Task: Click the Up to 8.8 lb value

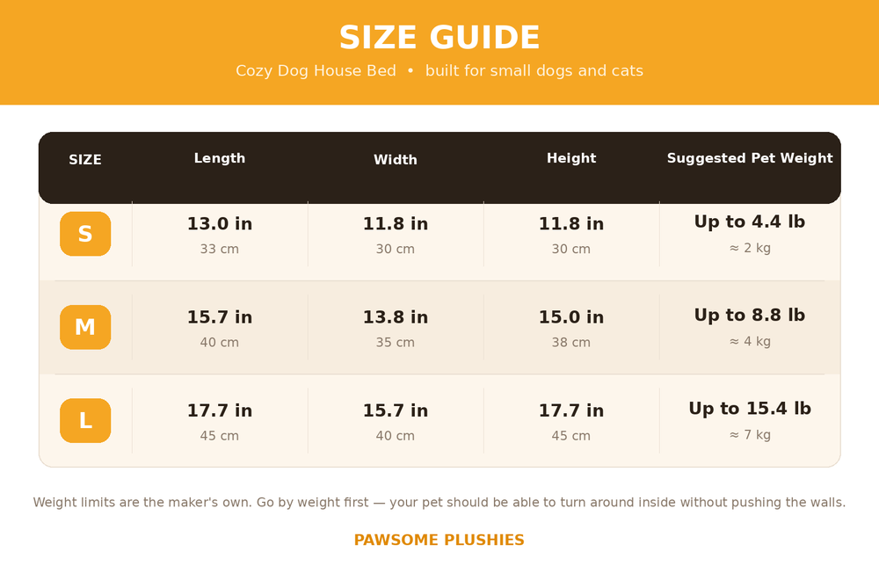Action: tap(750, 315)
